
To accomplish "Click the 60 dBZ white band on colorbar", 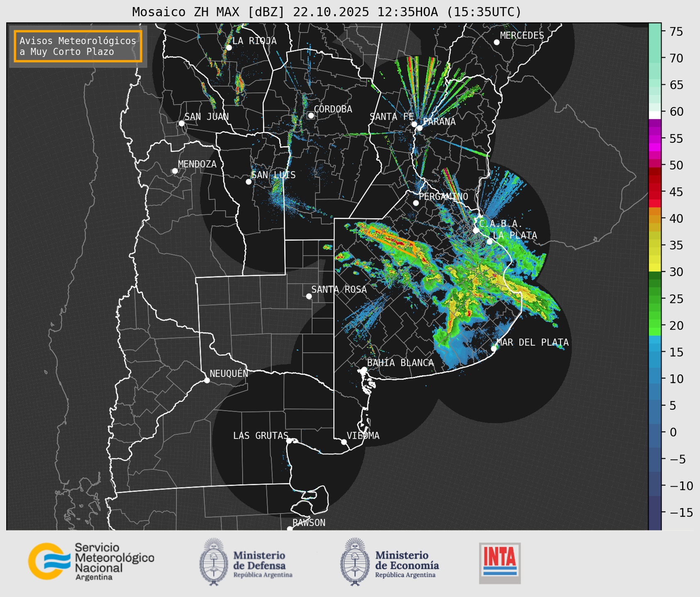I will (x=655, y=114).
